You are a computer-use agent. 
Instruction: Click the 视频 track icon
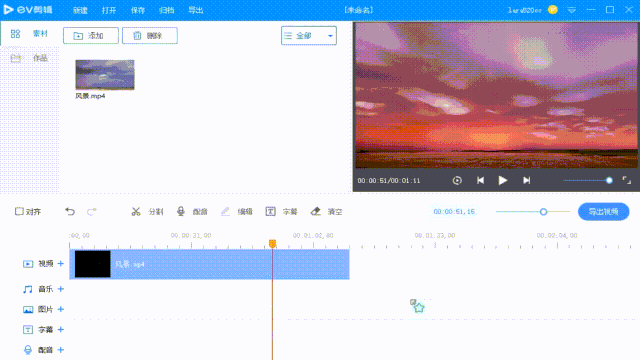pyautogui.click(x=28, y=264)
